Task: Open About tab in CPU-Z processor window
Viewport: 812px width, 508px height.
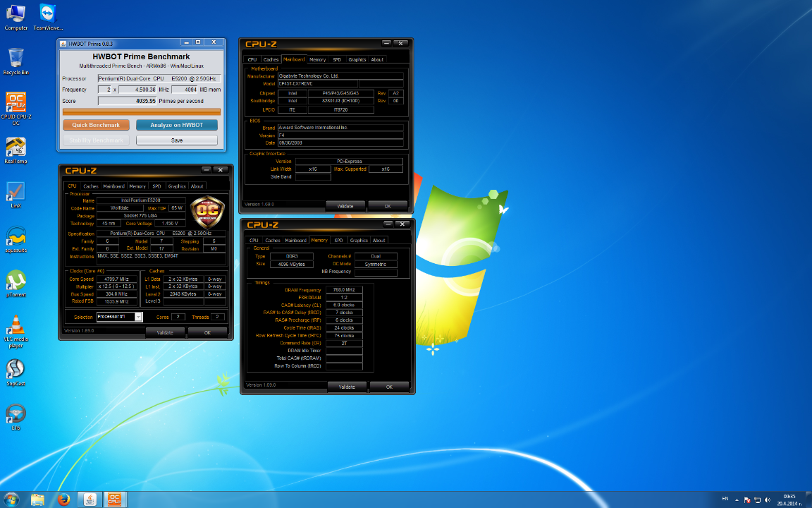Action: [197, 186]
